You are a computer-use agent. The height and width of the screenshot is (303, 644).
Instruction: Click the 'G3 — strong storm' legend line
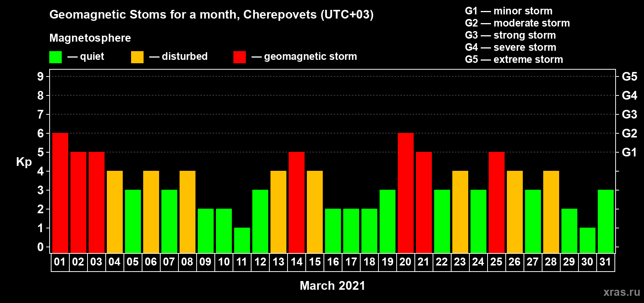510,35
